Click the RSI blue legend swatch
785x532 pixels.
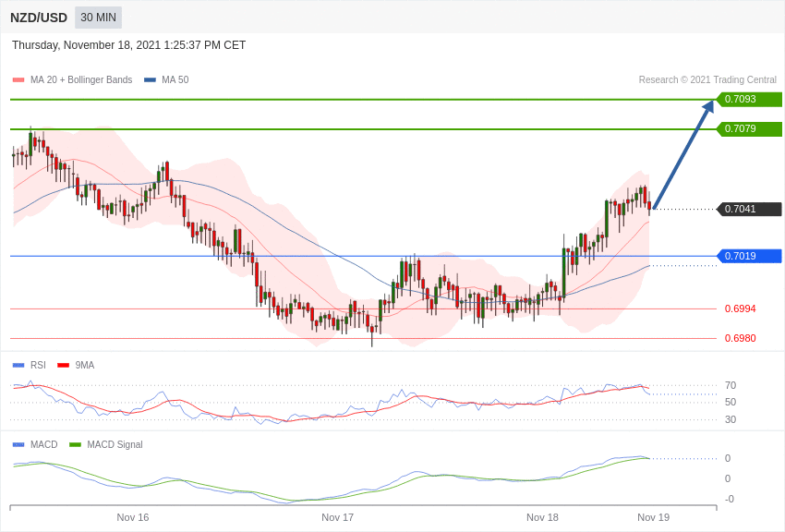coord(18,366)
